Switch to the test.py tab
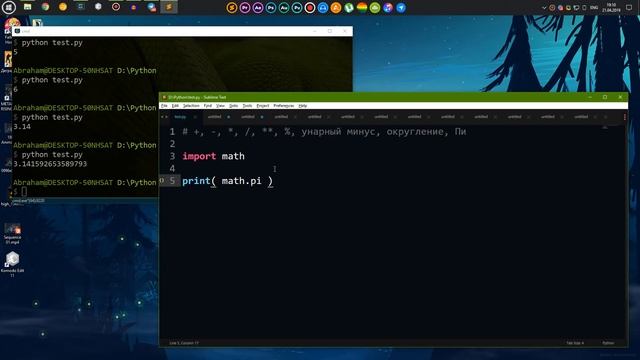The height and width of the screenshot is (360, 640). pyautogui.click(x=180, y=117)
